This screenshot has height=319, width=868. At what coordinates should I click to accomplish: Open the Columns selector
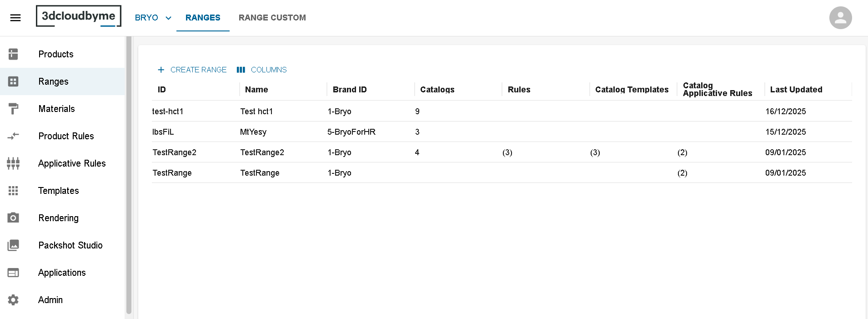pyautogui.click(x=262, y=70)
